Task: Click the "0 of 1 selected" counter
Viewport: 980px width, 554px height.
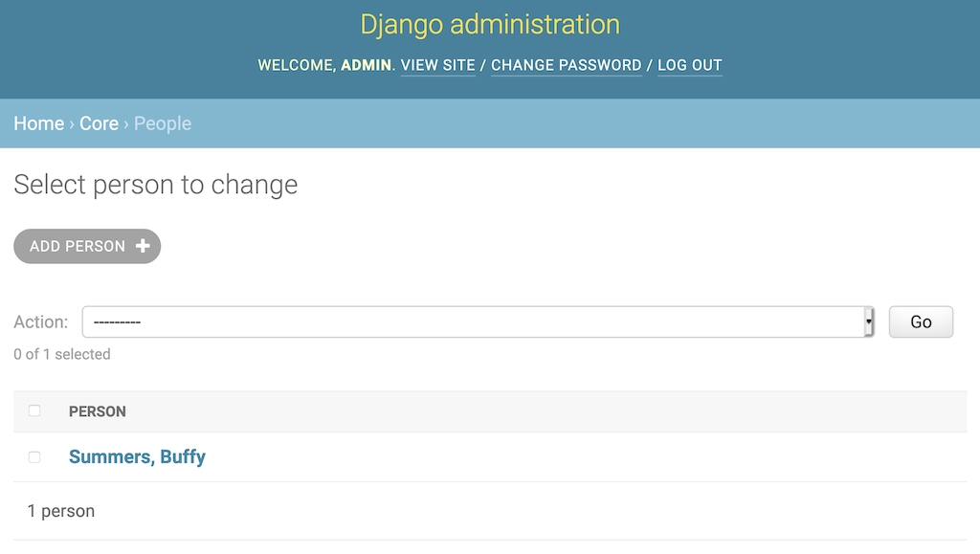Action: pos(62,354)
